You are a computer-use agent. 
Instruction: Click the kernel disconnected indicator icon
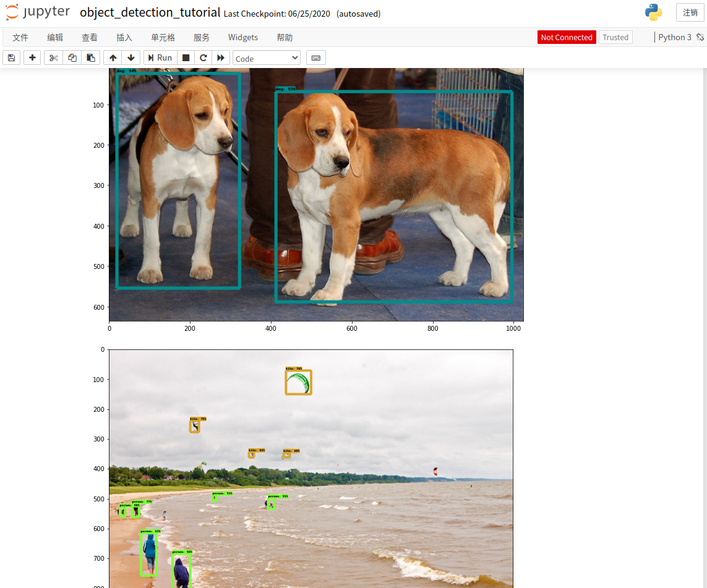point(700,37)
